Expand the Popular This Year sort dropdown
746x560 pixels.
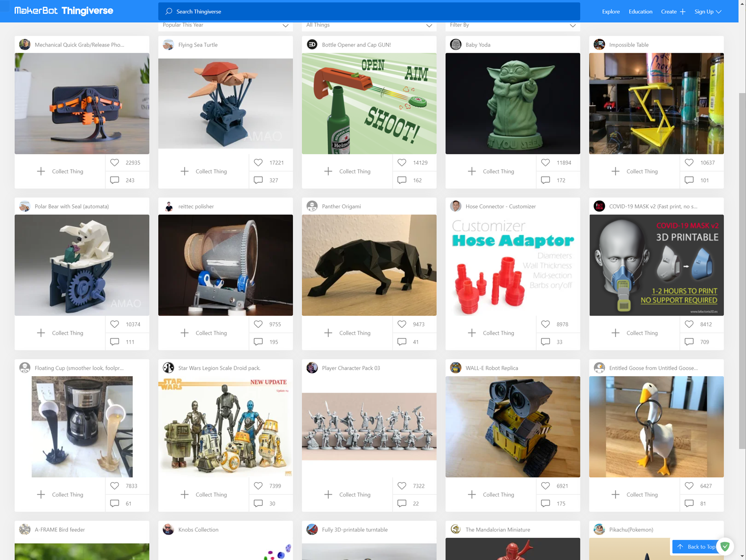click(x=225, y=26)
